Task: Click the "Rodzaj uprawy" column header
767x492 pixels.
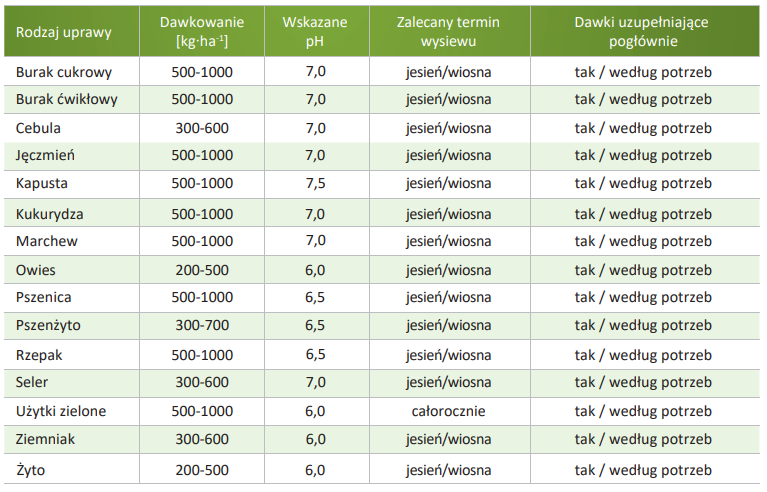Action: [x=64, y=31]
